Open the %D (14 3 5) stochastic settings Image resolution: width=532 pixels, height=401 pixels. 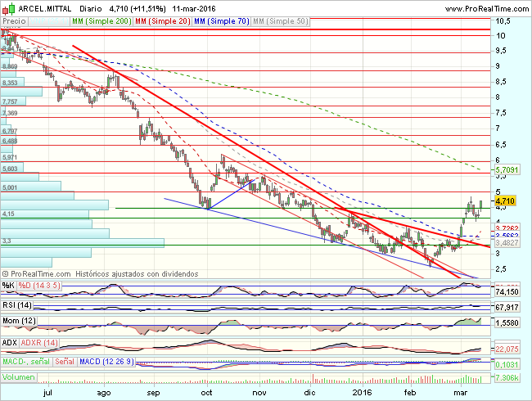[x=39, y=286]
